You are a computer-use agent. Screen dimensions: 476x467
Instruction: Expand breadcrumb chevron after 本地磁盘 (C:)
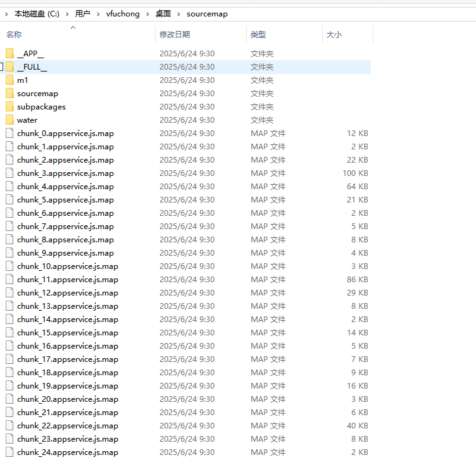[67, 14]
